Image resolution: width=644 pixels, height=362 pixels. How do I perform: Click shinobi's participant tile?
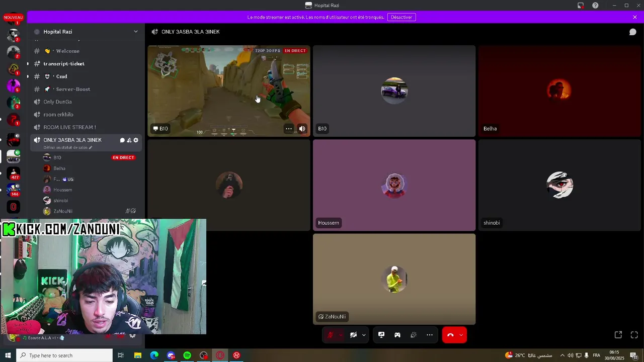[x=559, y=185]
